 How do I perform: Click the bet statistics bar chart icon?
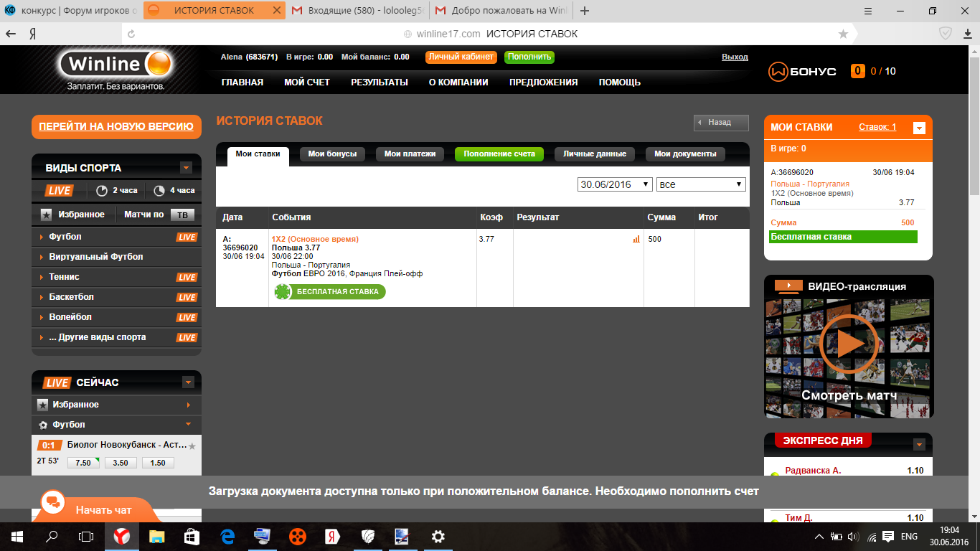[x=636, y=239]
